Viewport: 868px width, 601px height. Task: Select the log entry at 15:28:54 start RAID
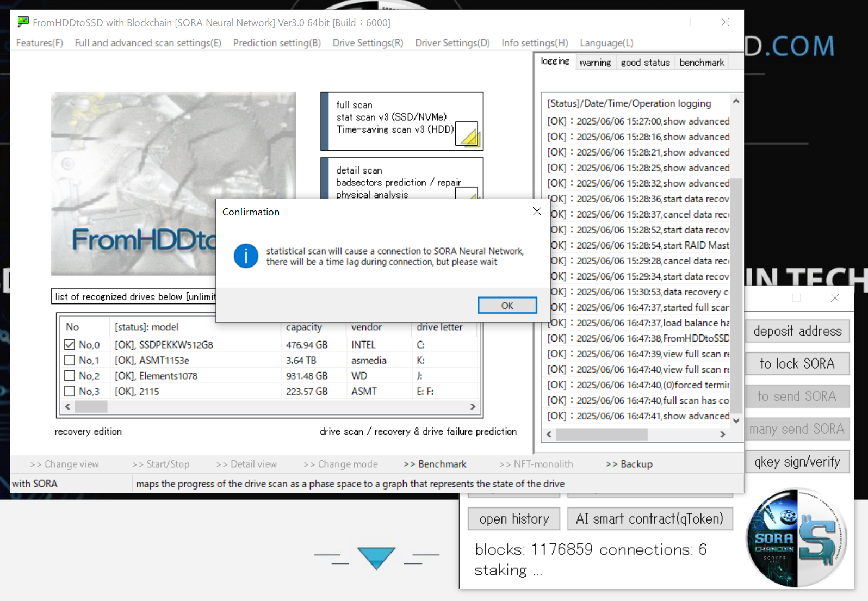pos(638,245)
